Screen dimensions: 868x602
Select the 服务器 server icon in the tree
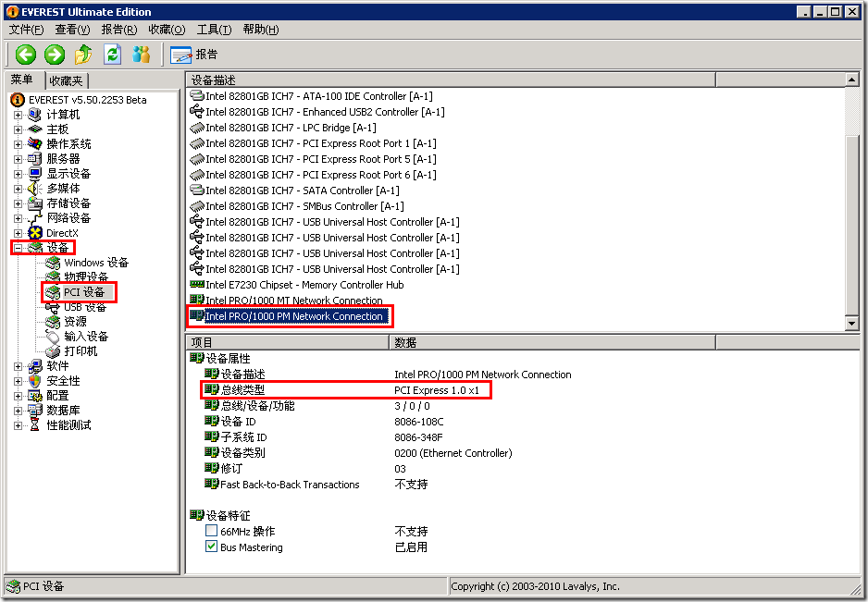(x=35, y=159)
